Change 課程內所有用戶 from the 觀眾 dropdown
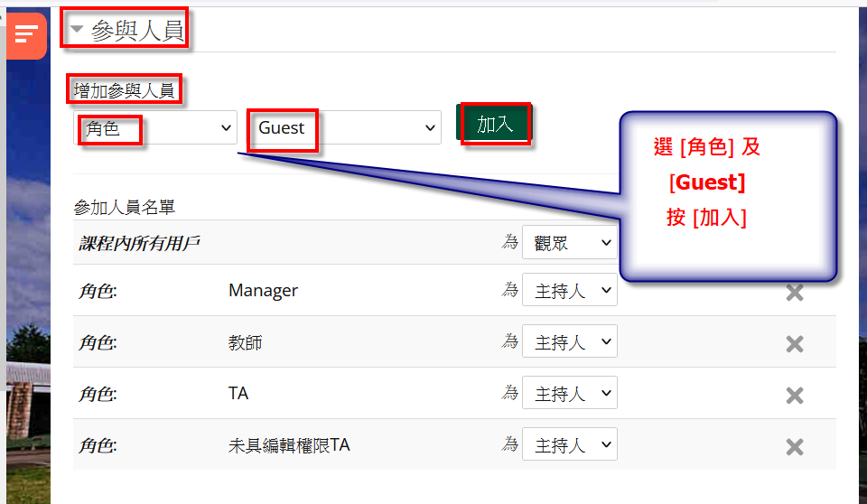Screen dimensions: 867x504 tap(569, 242)
